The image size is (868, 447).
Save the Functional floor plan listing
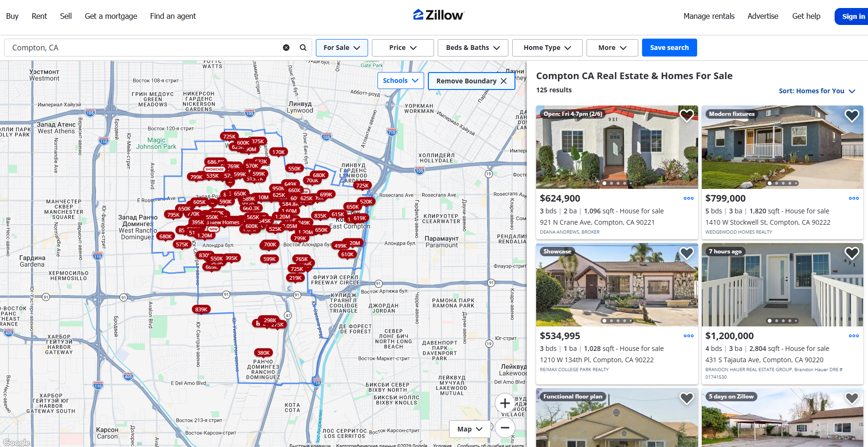point(687,398)
